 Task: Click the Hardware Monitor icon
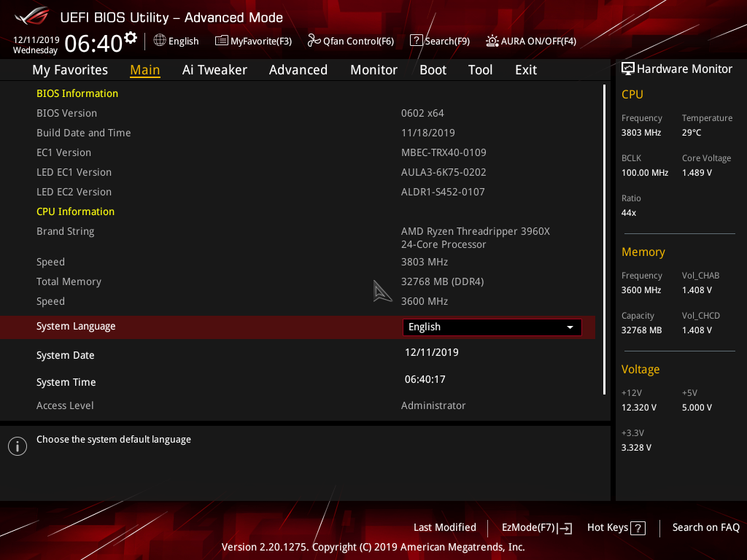(628, 69)
